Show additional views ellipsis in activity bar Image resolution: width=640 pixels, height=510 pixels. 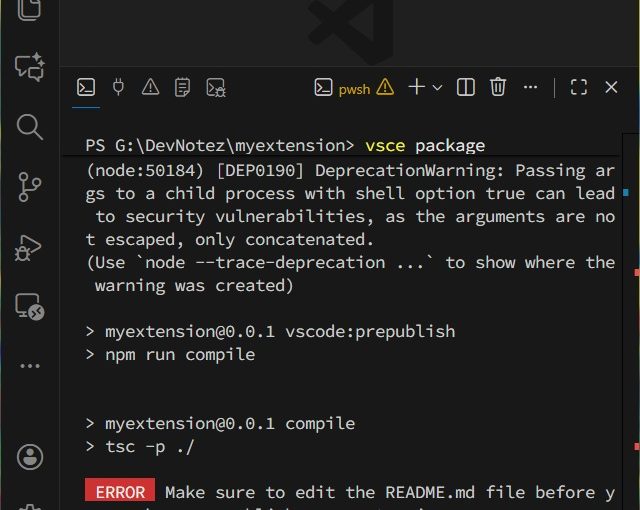pos(30,366)
